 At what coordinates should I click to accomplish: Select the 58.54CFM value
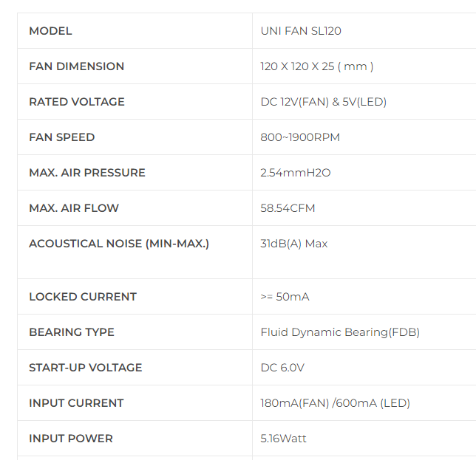288,208
